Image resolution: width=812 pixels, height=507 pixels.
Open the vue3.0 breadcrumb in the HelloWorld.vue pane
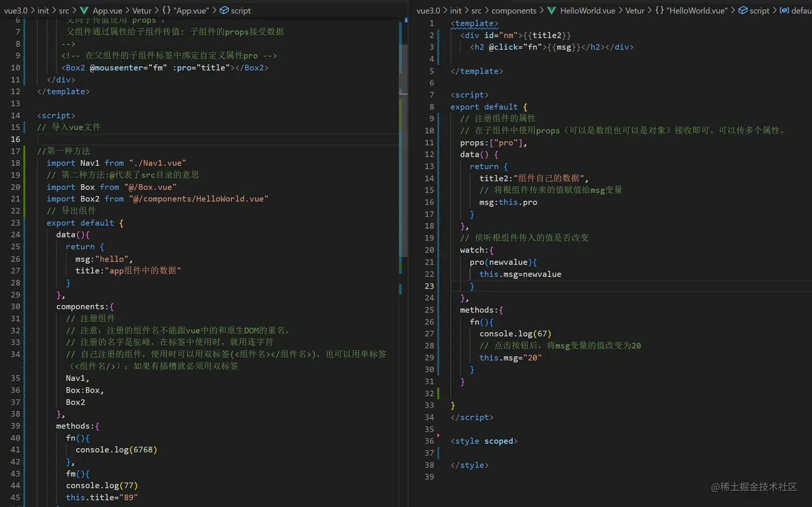click(428, 10)
